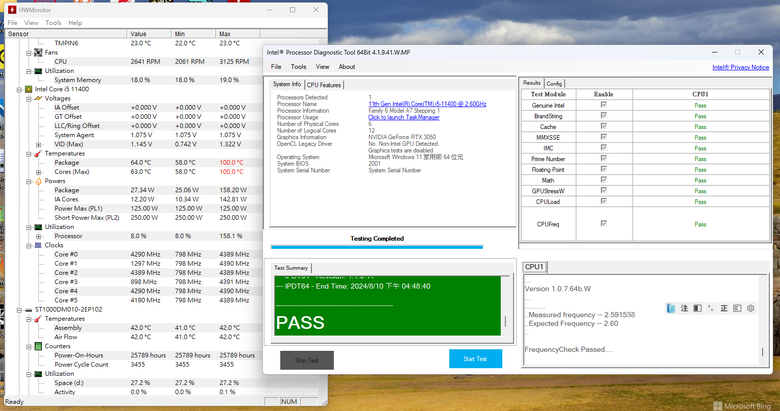The width and height of the screenshot is (780, 411).
Task: Click the thermometer icon for drive Temperatures
Action: [38, 319]
